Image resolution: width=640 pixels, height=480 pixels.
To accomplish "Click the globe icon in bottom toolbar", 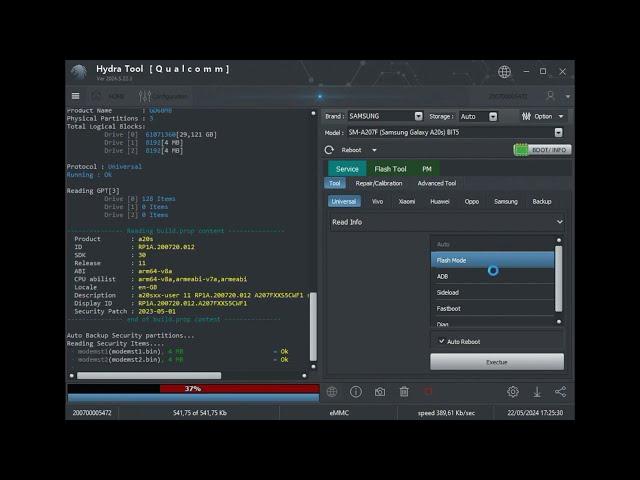I will (x=332, y=392).
